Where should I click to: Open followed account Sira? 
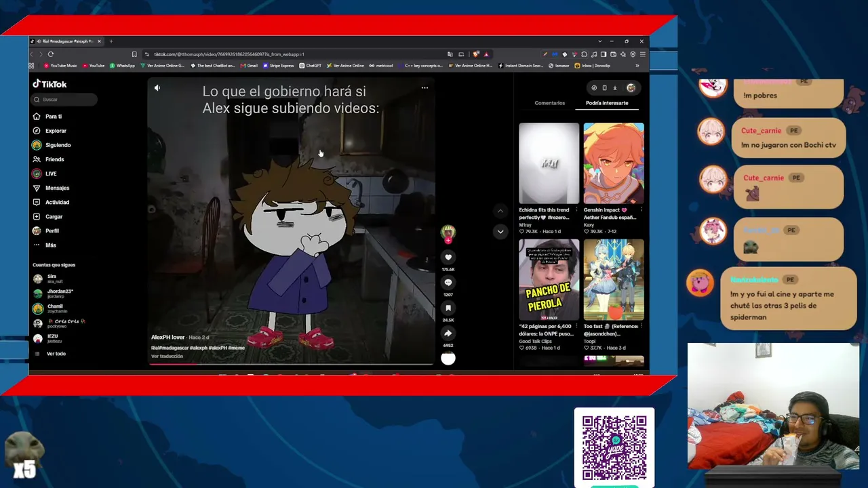tap(47, 279)
